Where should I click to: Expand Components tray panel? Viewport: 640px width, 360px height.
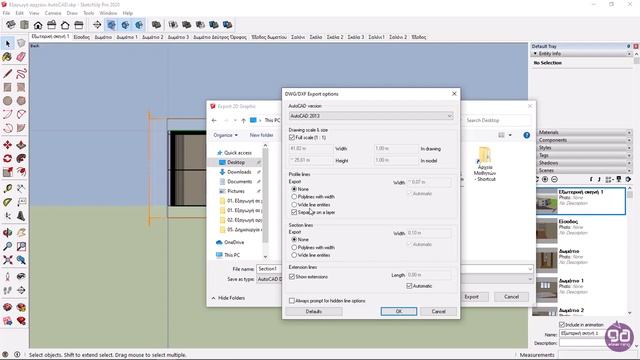tap(581, 140)
